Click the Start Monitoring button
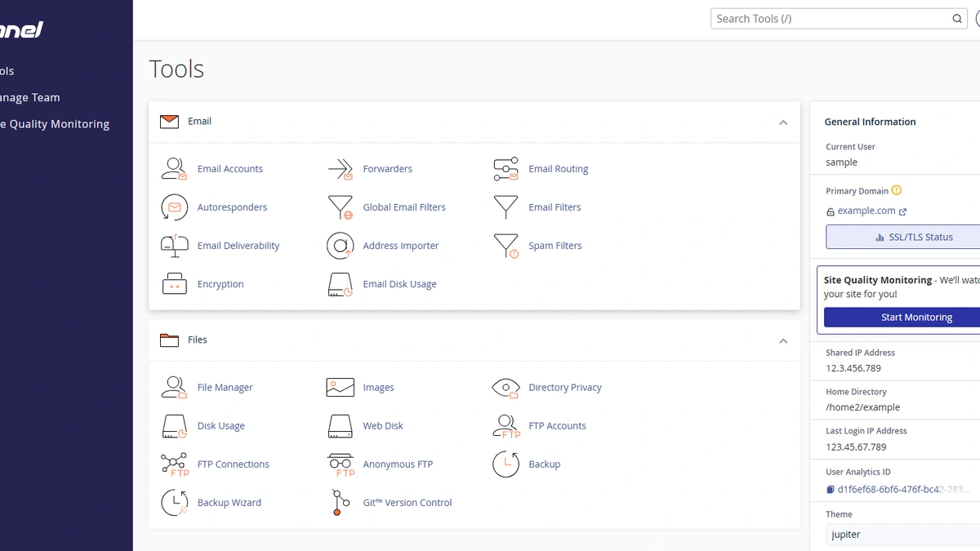This screenshot has width=980, height=551. (x=902, y=318)
